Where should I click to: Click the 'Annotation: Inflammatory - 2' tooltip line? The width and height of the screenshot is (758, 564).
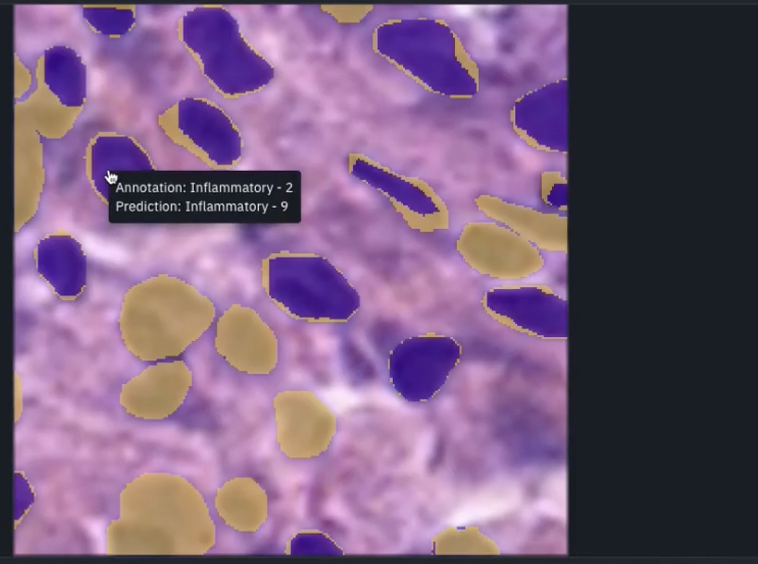204,188
